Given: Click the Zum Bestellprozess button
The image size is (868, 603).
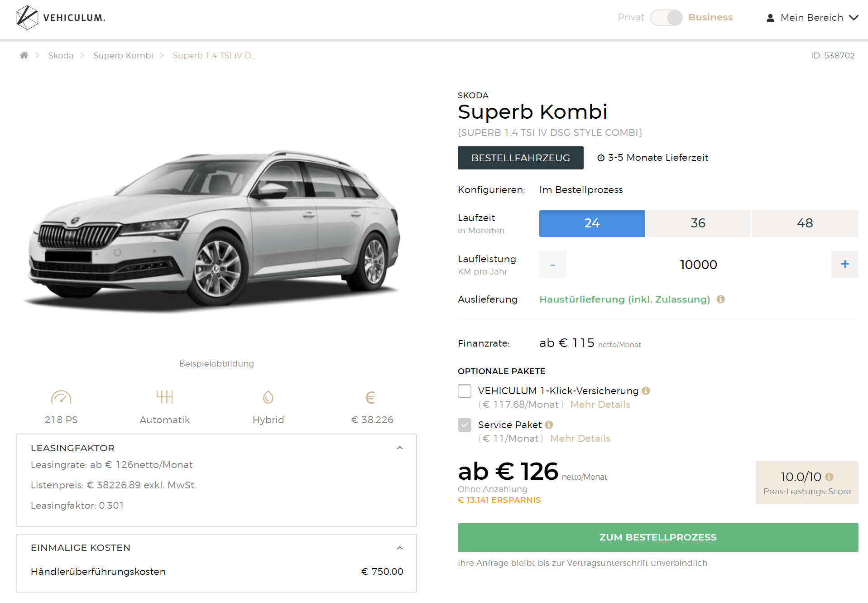Looking at the screenshot, I should [x=658, y=537].
